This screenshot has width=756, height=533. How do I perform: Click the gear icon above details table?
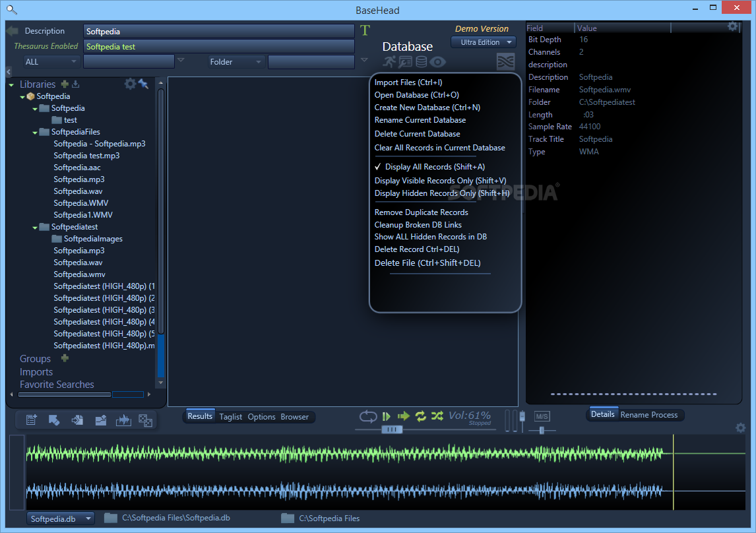[x=732, y=26]
